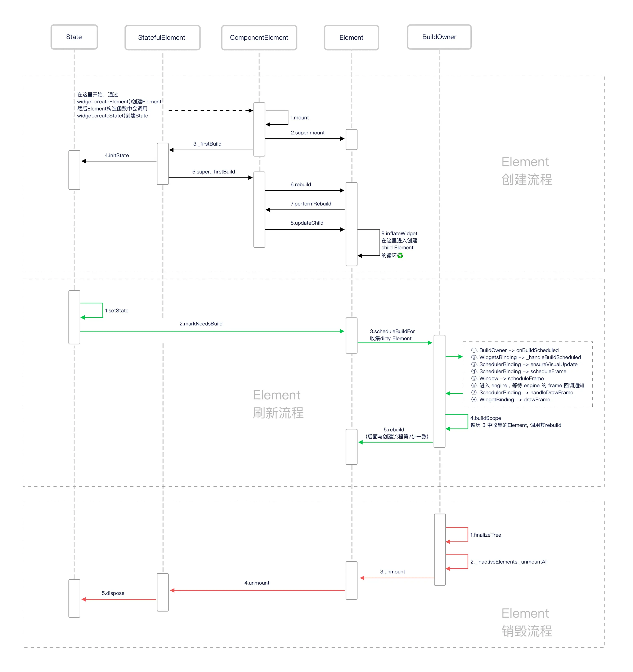Select the State lifeline header box

tap(74, 37)
